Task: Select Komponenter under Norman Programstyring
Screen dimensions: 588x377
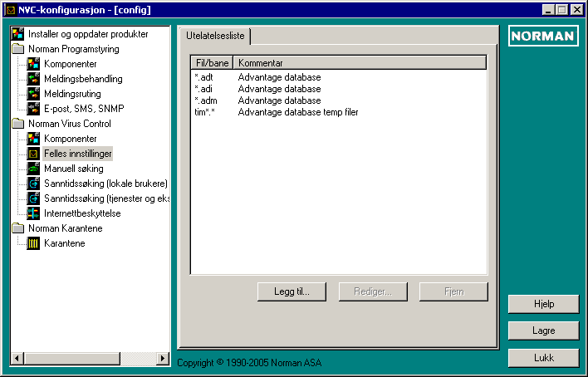Action: click(70, 64)
